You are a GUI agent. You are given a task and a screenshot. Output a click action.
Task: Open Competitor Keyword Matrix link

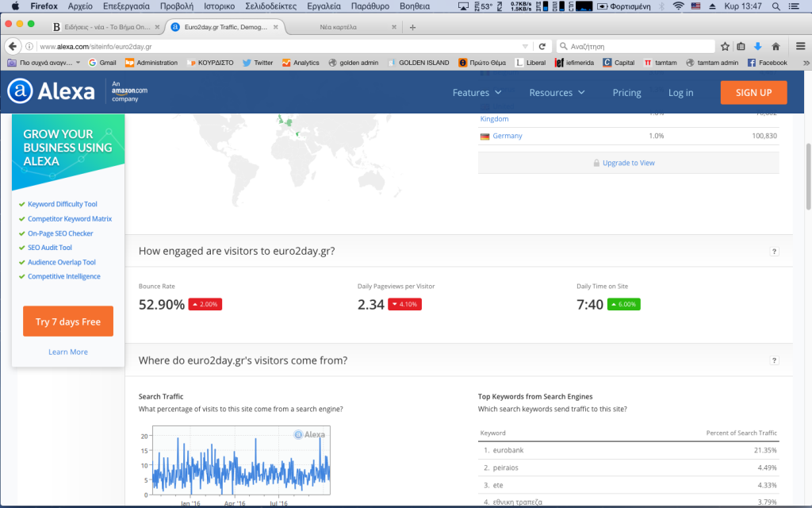coord(70,219)
